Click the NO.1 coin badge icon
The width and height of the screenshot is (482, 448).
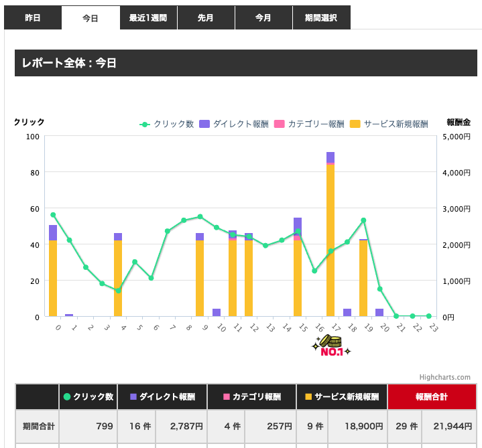[331, 346]
